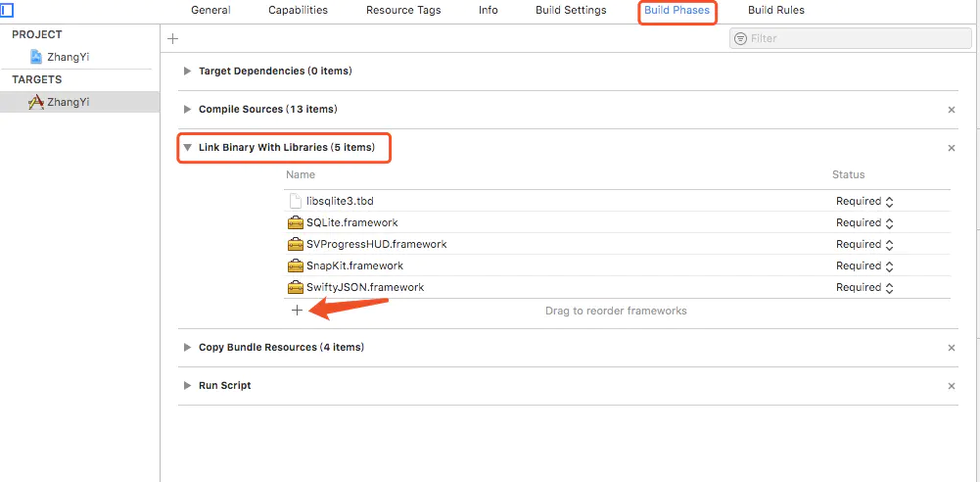Switch to the Build Phases tab
Image resolution: width=980 pixels, height=482 pixels.
677,10
